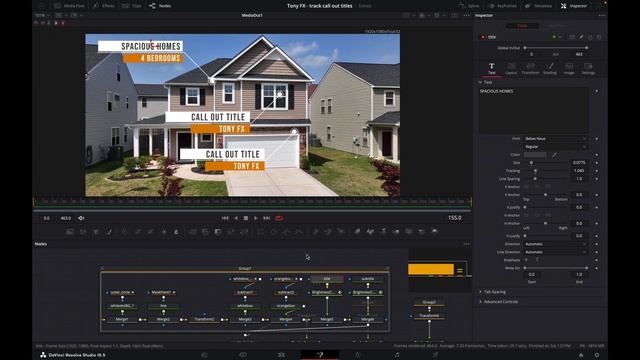640x360 pixels.
Task: Open the Spline editor in top bar
Action: point(469,6)
